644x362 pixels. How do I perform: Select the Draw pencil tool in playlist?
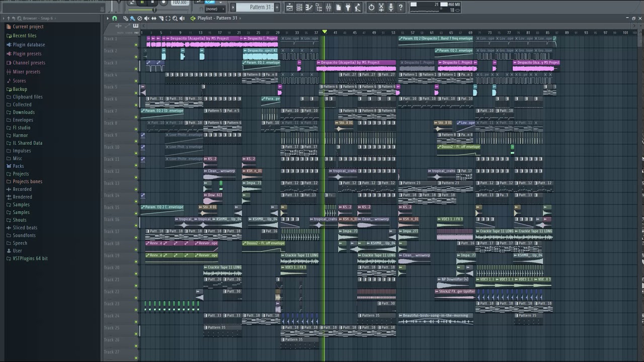pyautogui.click(x=125, y=18)
